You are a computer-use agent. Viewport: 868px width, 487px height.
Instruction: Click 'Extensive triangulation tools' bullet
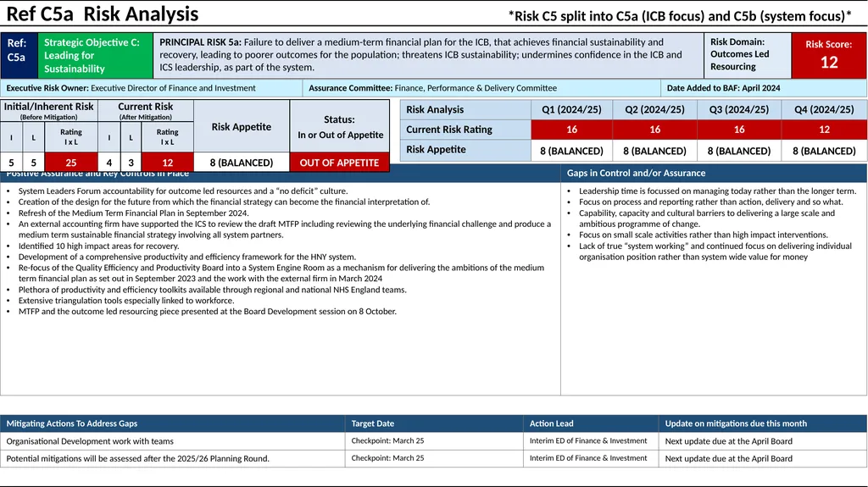126,301
